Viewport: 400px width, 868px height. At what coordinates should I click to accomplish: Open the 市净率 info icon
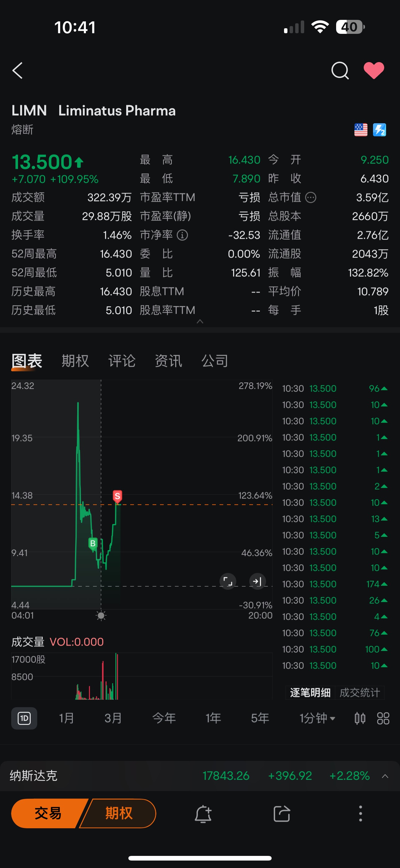pyautogui.click(x=182, y=235)
